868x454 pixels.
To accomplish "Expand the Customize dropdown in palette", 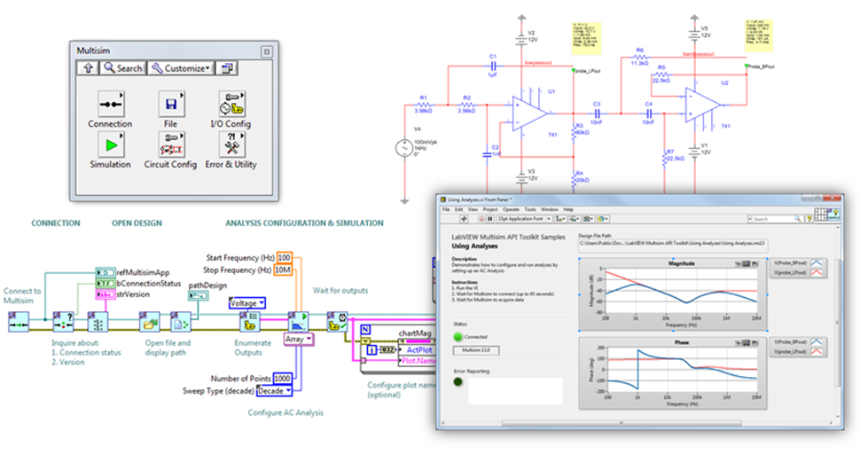I will click(181, 68).
